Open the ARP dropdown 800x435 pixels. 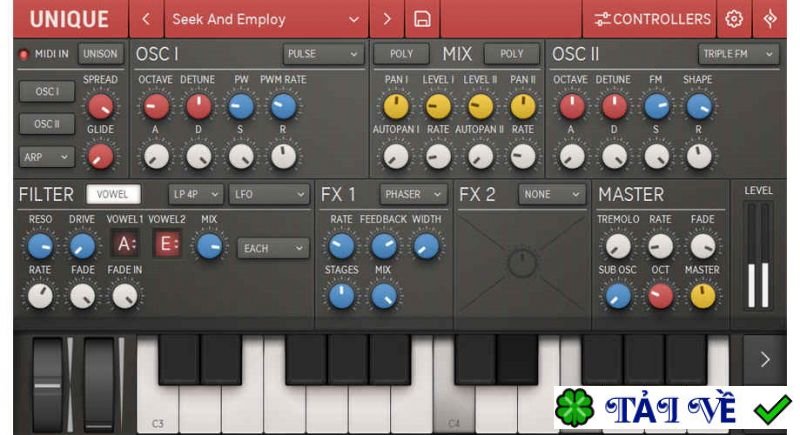pyautogui.click(x=46, y=157)
